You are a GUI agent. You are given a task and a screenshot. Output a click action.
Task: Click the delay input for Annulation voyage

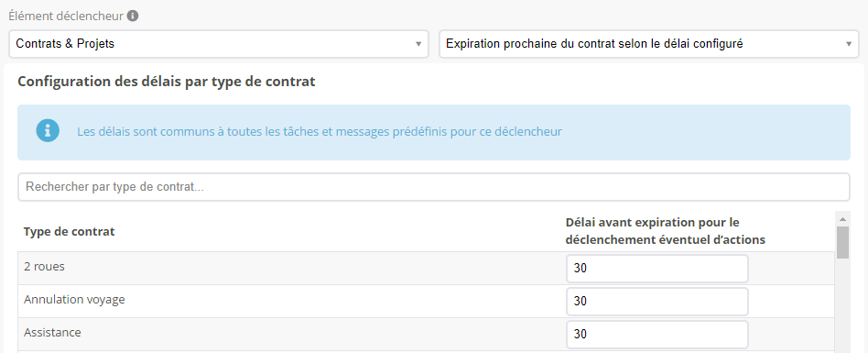657,302
